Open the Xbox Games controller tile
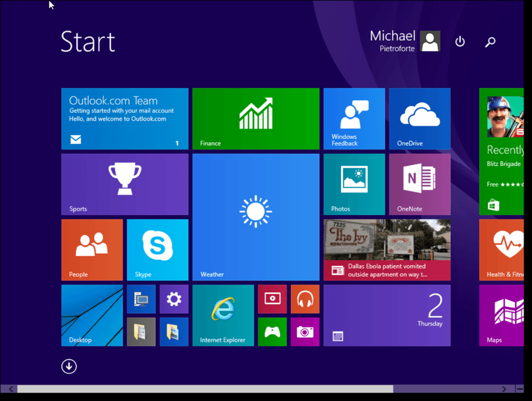The image size is (532, 401). coord(272,332)
